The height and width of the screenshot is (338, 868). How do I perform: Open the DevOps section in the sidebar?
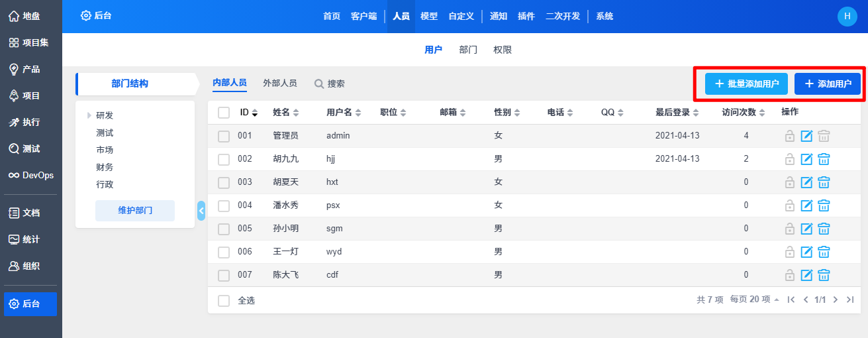pyautogui.click(x=31, y=176)
